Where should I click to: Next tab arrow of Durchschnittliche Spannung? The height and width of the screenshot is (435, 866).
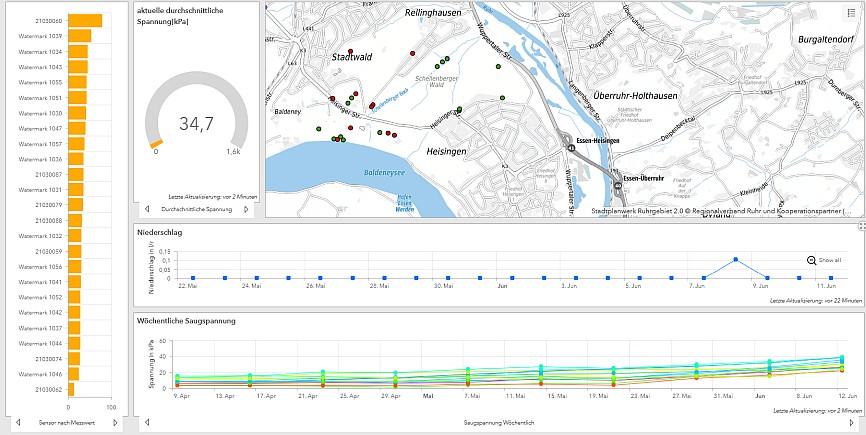pyautogui.click(x=246, y=209)
